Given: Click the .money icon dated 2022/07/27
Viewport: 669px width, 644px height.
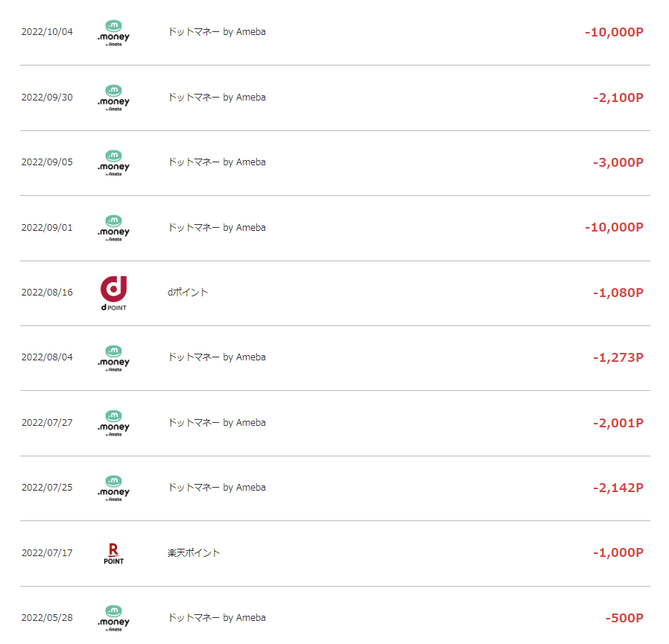Looking at the screenshot, I should (x=113, y=424).
